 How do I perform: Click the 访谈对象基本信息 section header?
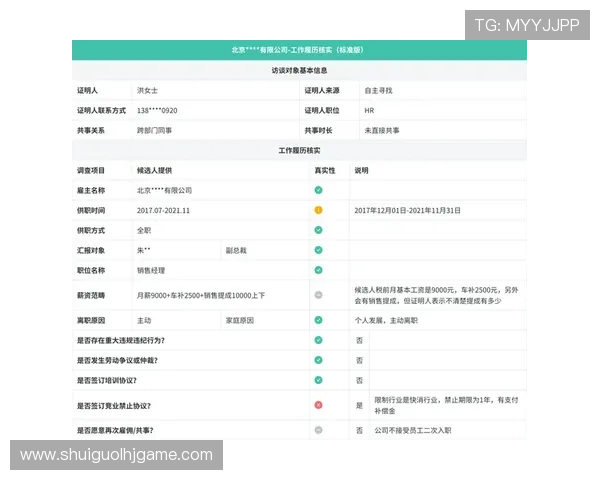pyautogui.click(x=299, y=70)
